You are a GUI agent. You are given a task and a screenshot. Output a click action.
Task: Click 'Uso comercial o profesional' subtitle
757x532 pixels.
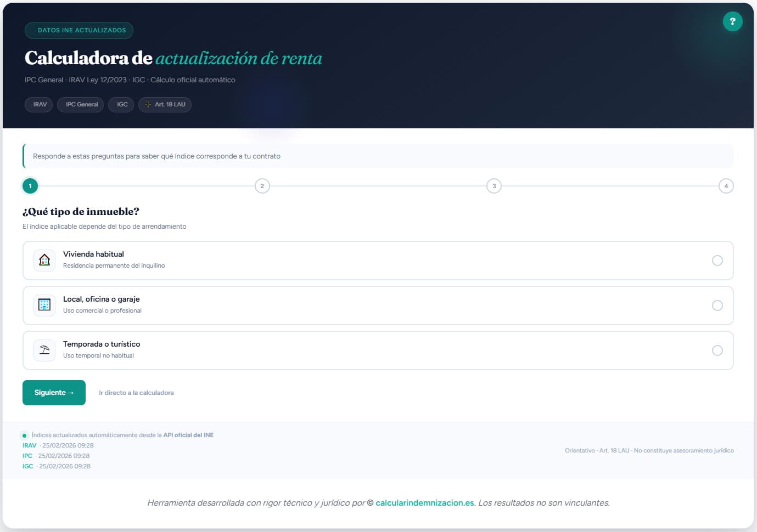point(102,310)
